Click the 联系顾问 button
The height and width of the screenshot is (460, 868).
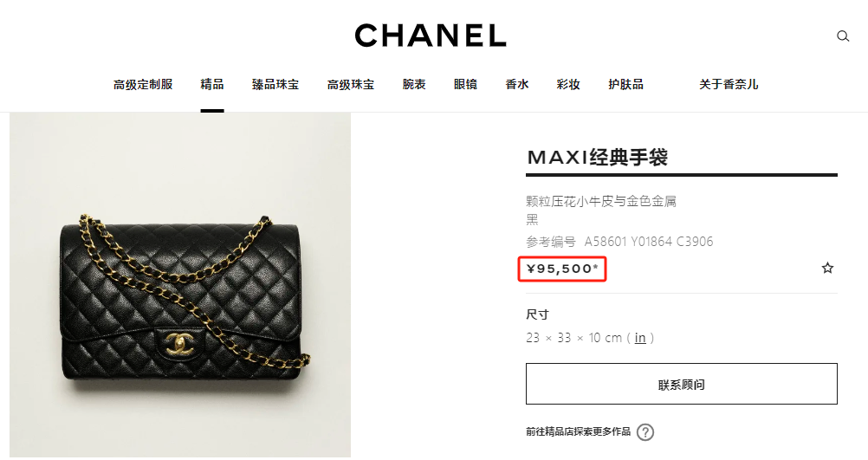tap(682, 384)
